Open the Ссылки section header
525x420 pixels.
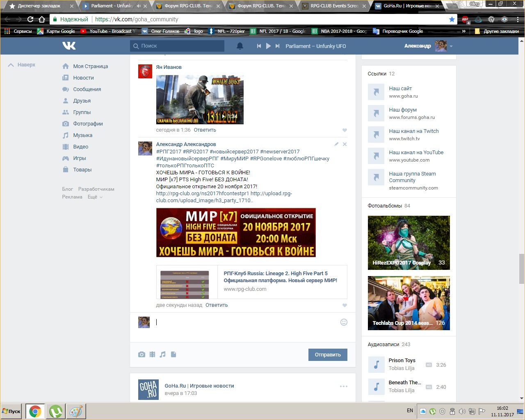[x=381, y=74]
